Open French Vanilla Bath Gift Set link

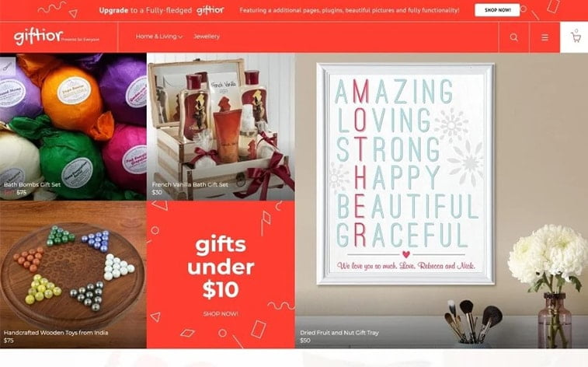[x=190, y=184]
